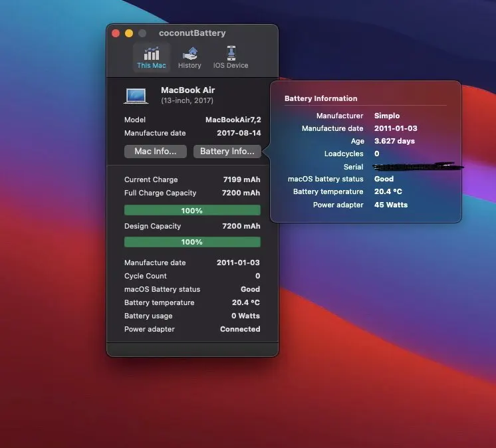This screenshot has height=448, width=496.
Task: Click the 7199 mAh current charge value
Action: [241, 179]
